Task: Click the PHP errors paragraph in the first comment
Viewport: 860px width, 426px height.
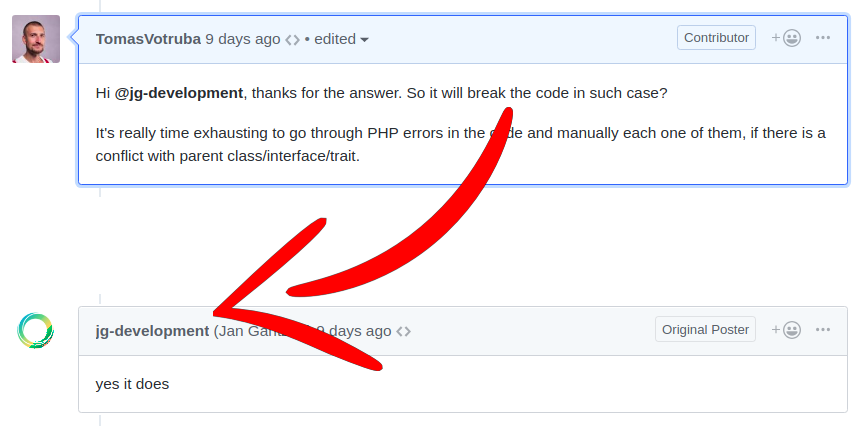Action: 460,145
